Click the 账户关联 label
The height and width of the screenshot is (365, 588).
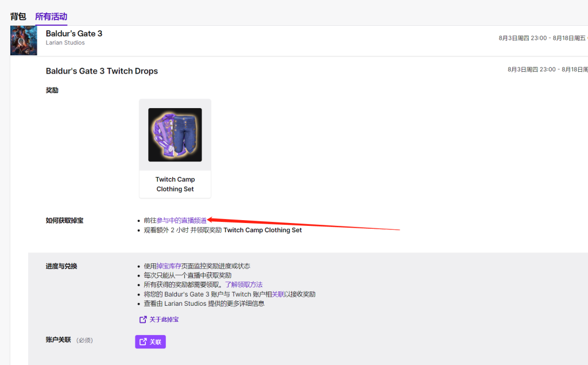(x=58, y=340)
